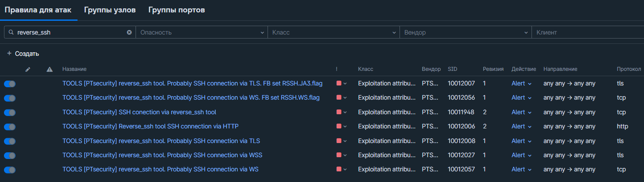
Task: Disable rule toggle for SID 10012007
Action: 10,84
